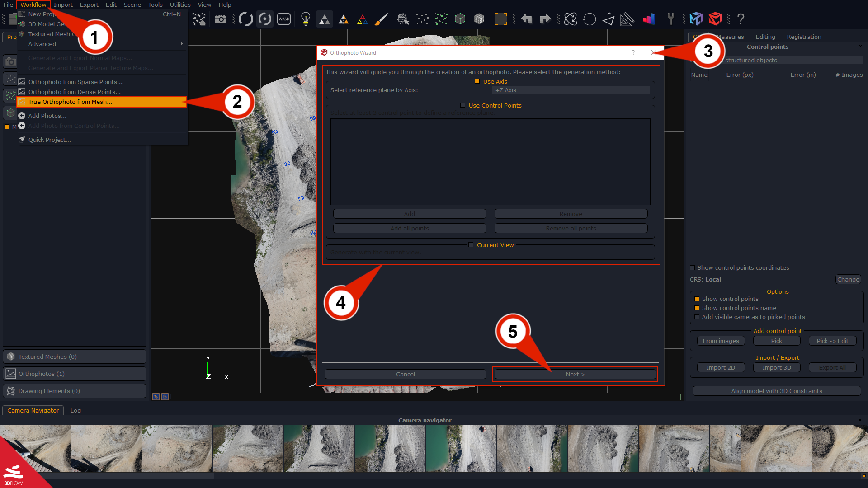Viewport: 868px width, 488px height.
Task: Click the Change CRS button
Action: pyautogui.click(x=848, y=280)
